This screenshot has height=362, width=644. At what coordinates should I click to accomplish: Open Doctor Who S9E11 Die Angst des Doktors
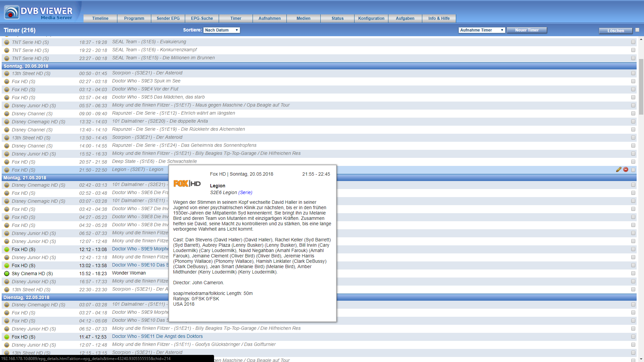pyautogui.click(x=157, y=336)
